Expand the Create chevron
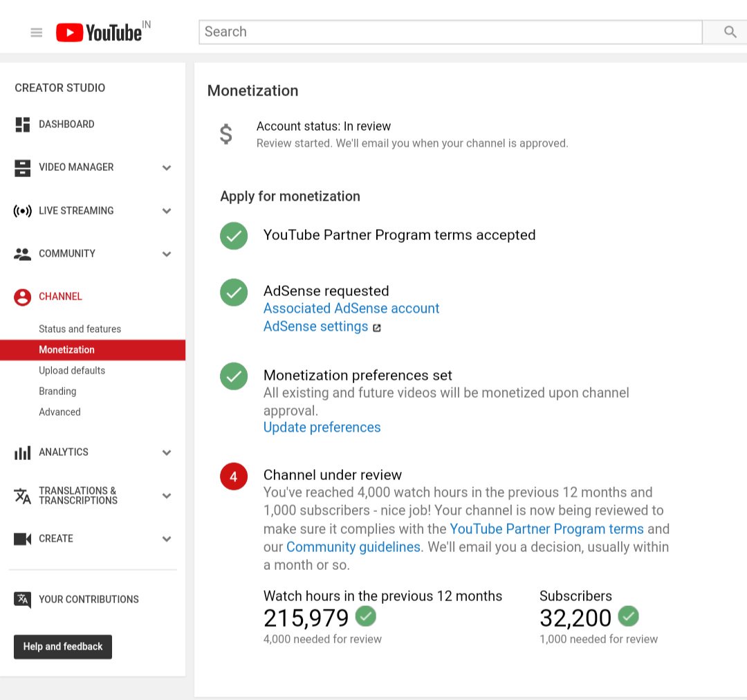Viewport: 747px width, 700px height. tap(166, 539)
